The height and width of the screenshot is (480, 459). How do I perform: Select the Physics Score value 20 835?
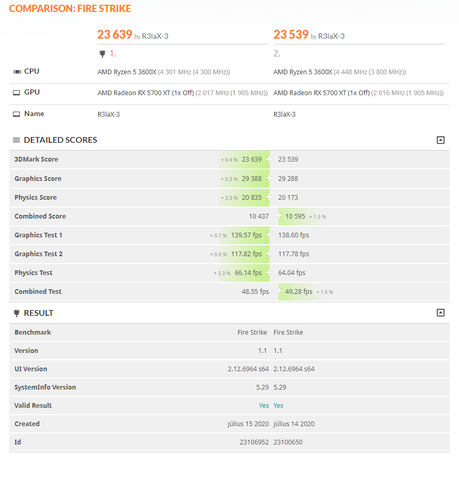coord(252,198)
